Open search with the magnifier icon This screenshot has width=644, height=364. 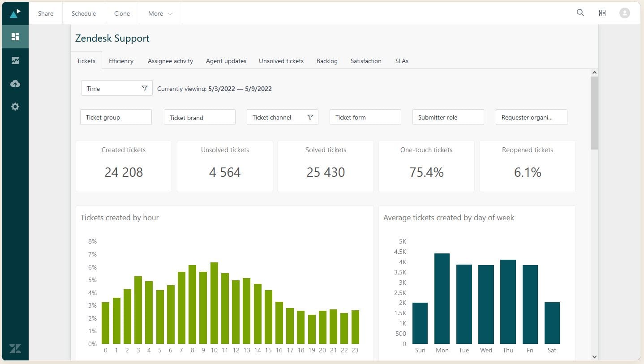(x=580, y=13)
